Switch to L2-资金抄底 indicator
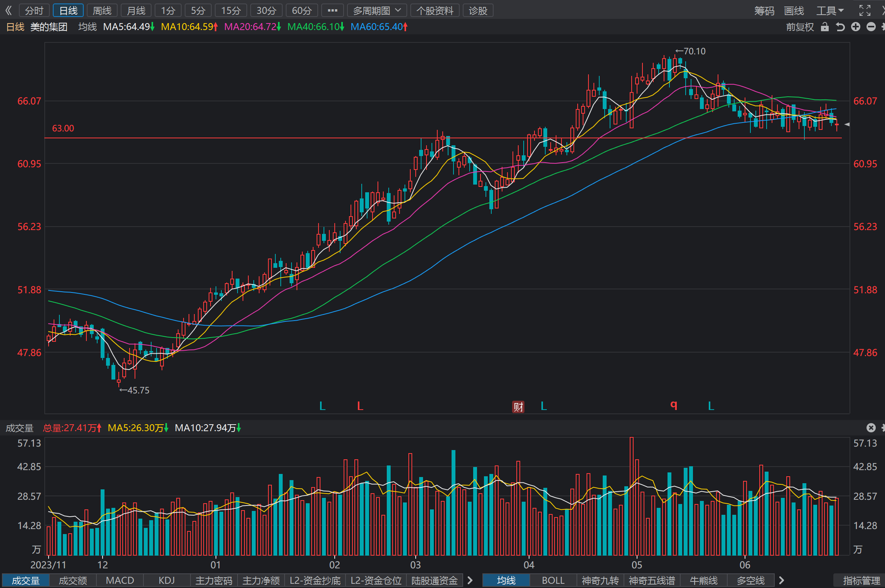Viewport: 885px width, 588px height. click(x=315, y=580)
